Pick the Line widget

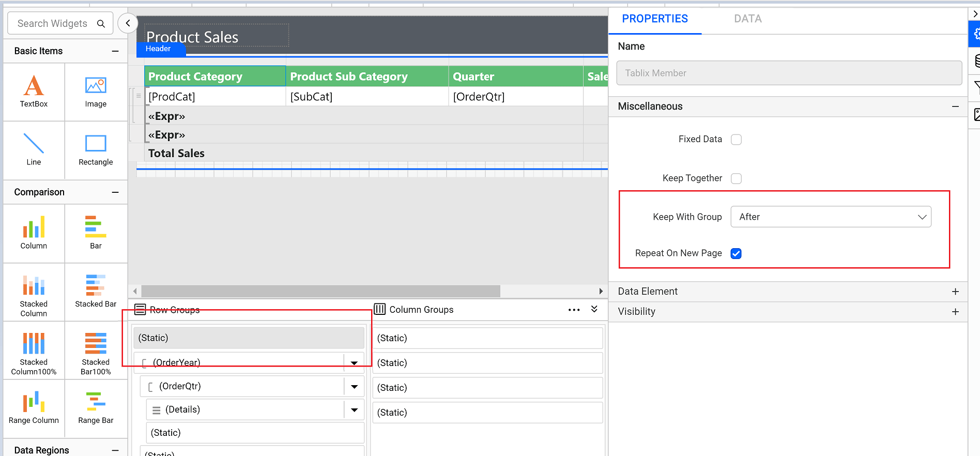34,149
